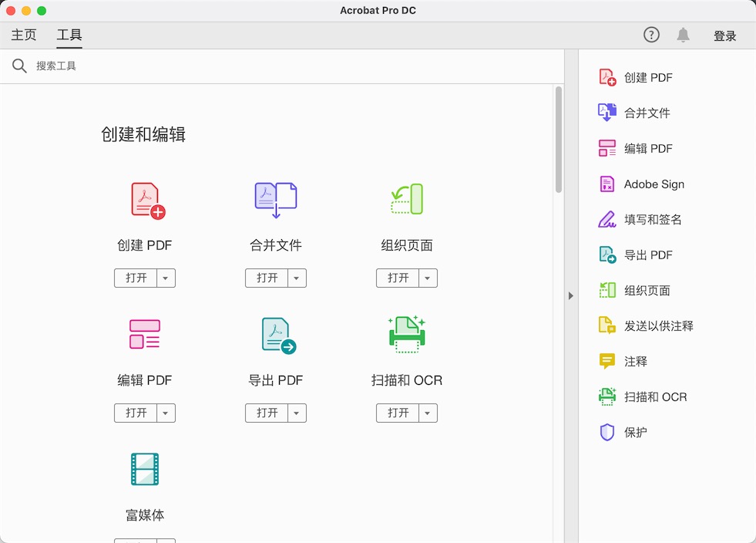756x543 pixels.
Task: Open the help question mark icon
Action: coord(651,35)
